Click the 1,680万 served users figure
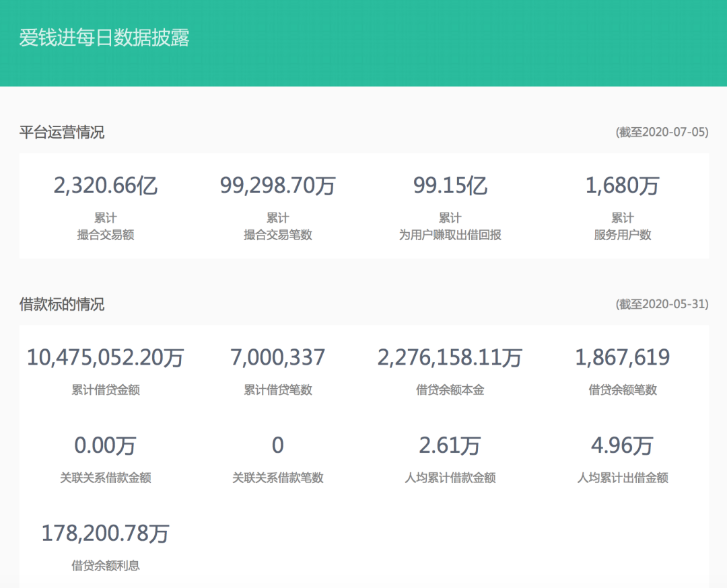The width and height of the screenshot is (727, 588). (x=622, y=185)
